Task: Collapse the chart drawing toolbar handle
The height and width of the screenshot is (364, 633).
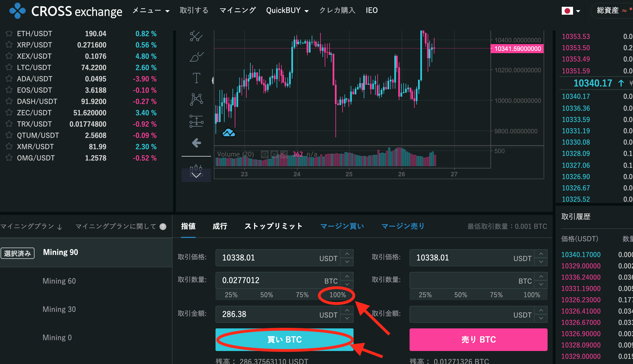Action: click(213, 81)
